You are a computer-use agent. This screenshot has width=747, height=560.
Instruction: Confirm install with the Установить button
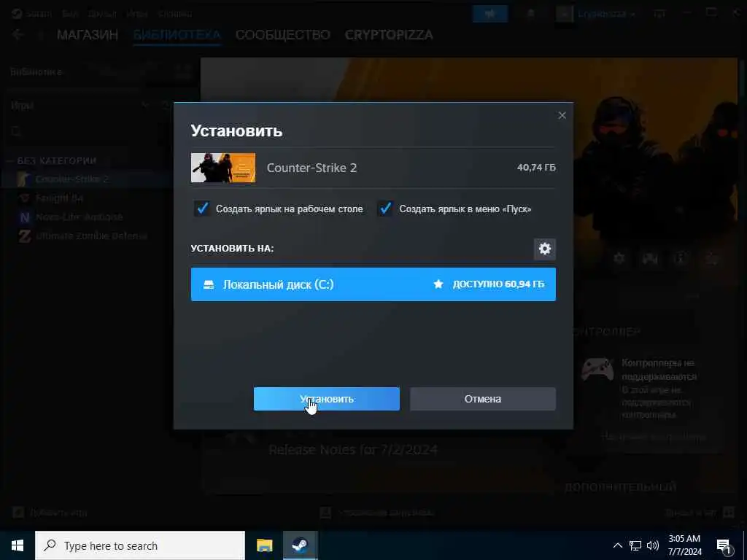pyautogui.click(x=326, y=399)
